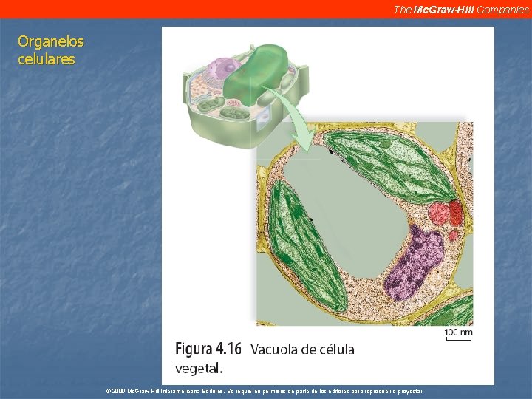
Task: Select 'The McGraw-Hill Companies' header text
Action: 461,10
